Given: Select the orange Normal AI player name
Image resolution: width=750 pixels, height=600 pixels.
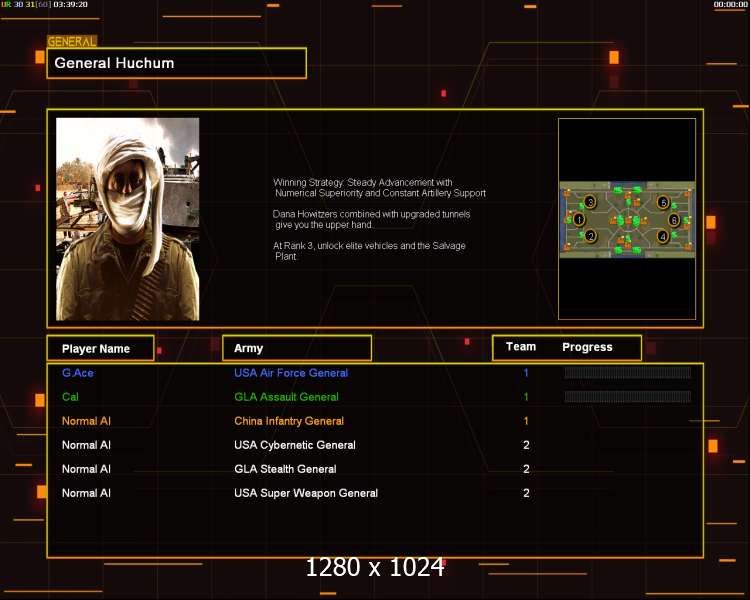Looking at the screenshot, I should 86,421.
